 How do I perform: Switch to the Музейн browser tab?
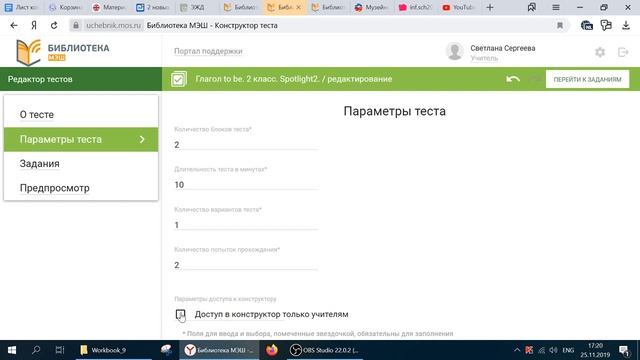coord(371,7)
